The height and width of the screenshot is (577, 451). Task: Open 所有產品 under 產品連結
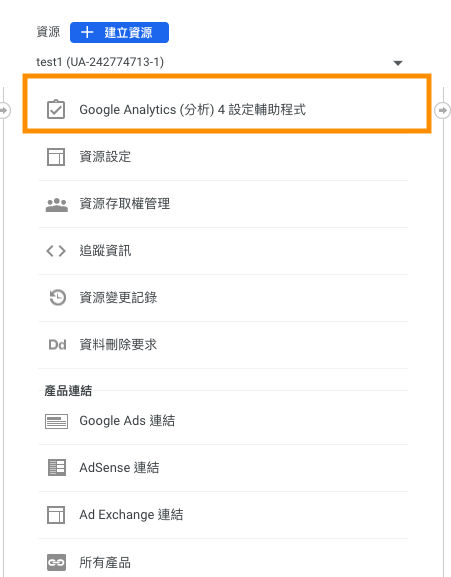[x=223, y=562]
